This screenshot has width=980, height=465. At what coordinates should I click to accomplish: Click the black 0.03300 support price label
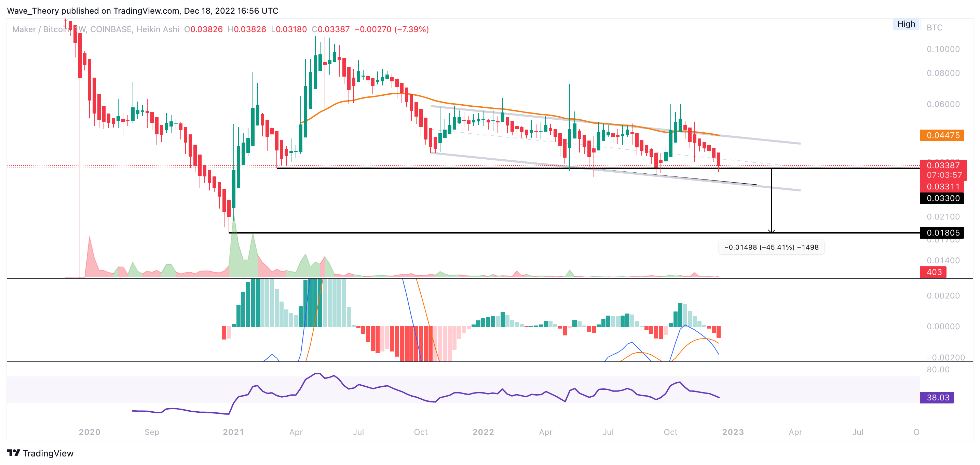point(942,198)
